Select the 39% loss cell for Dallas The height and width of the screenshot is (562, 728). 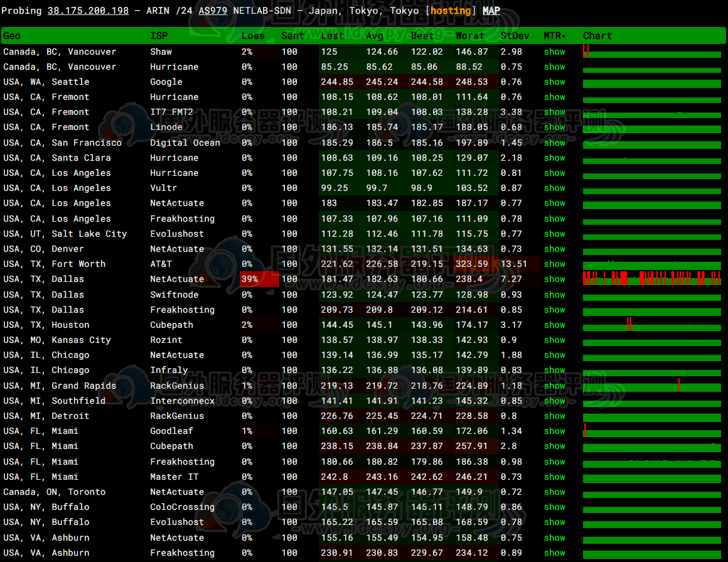coord(260,279)
